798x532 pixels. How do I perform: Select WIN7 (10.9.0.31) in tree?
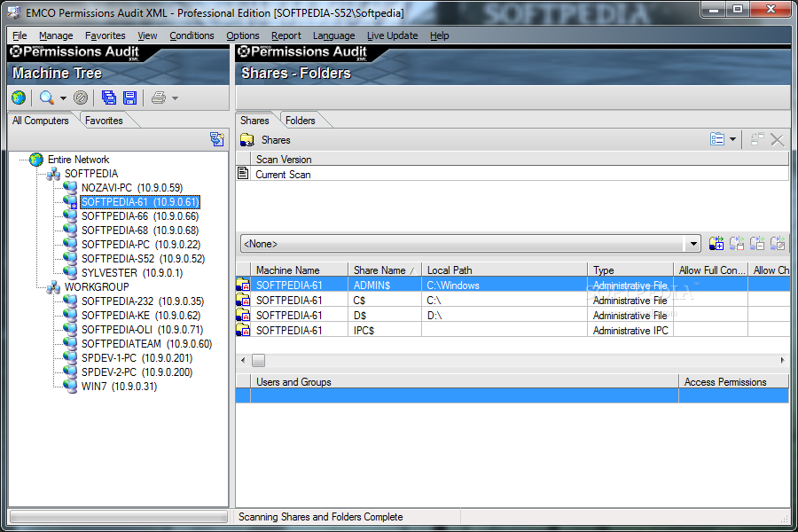[119, 387]
